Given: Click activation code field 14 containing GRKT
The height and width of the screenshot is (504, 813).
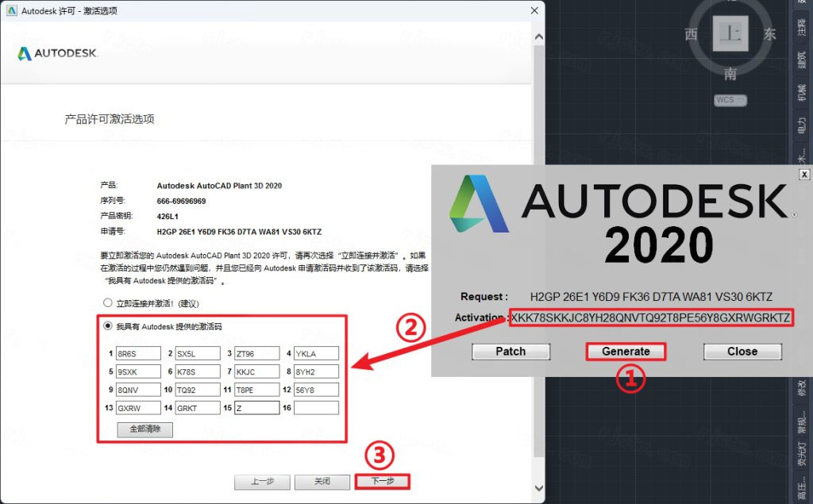Looking at the screenshot, I should pos(198,408).
